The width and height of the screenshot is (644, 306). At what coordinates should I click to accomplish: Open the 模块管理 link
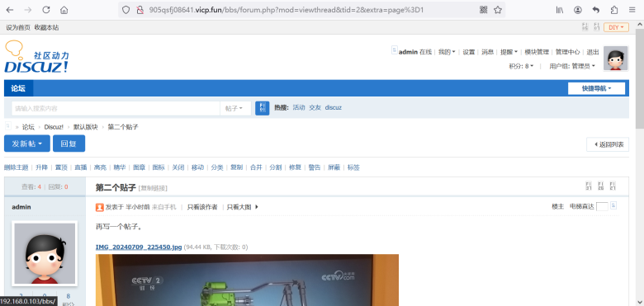(x=537, y=52)
